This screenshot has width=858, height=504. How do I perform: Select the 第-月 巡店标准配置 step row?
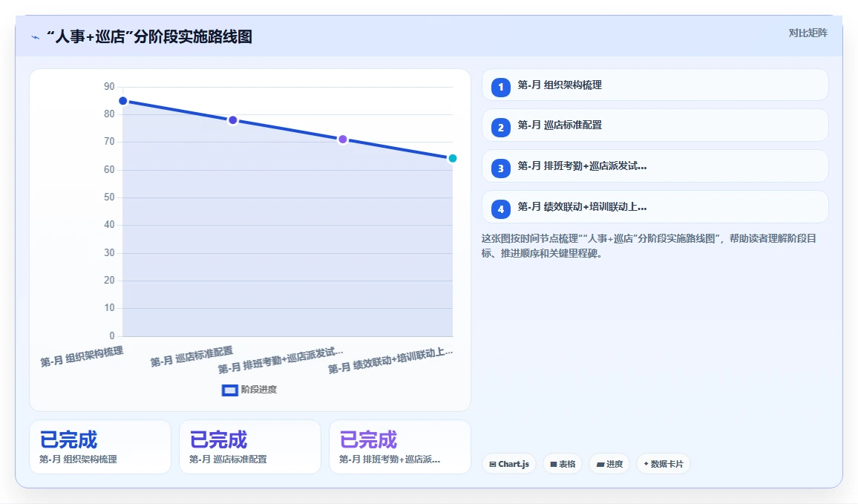pyautogui.click(x=655, y=125)
